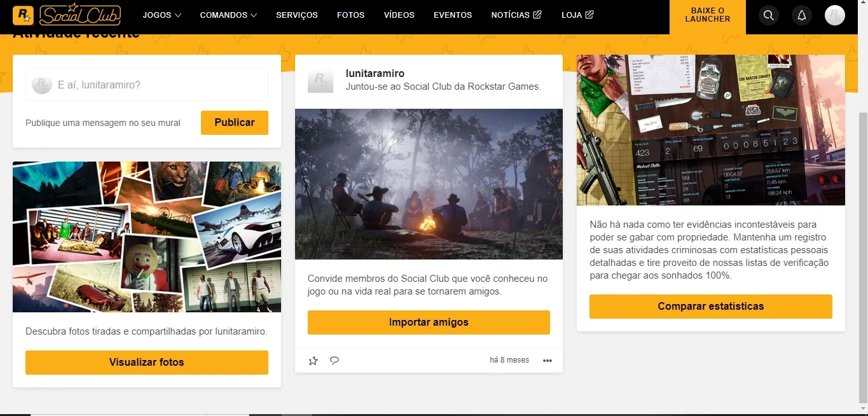The width and height of the screenshot is (868, 416).
Task: Click the Rockstar Social Club logo
Action: point(67,15)
